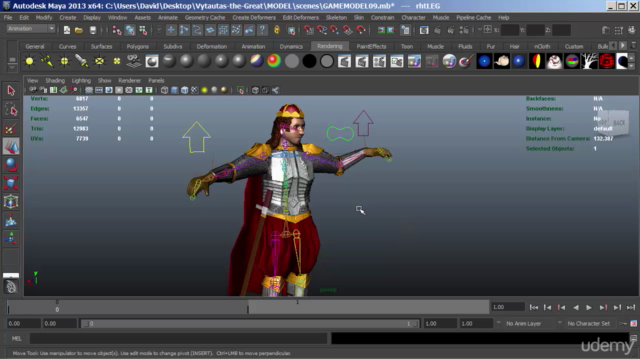Click the rainbow ramp shader sphere

point(274,61)
